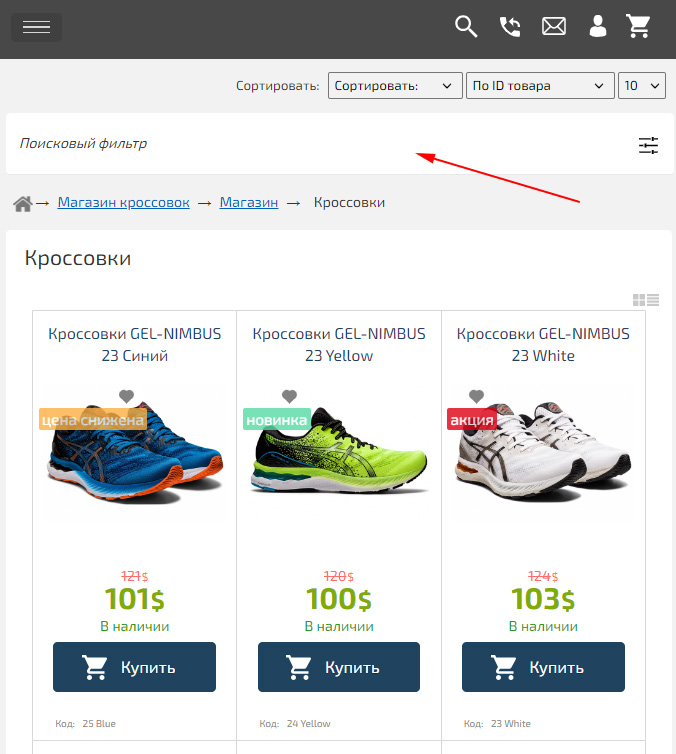Open the 'По ID товара' dropdown
The width and height of the screenshot is (676, 754).
[x=540, y=86]
